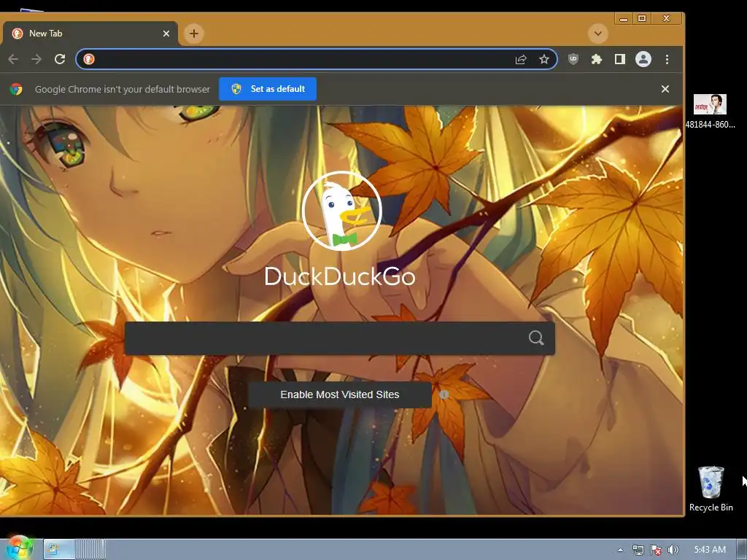Reload the current page

point(60,59)
